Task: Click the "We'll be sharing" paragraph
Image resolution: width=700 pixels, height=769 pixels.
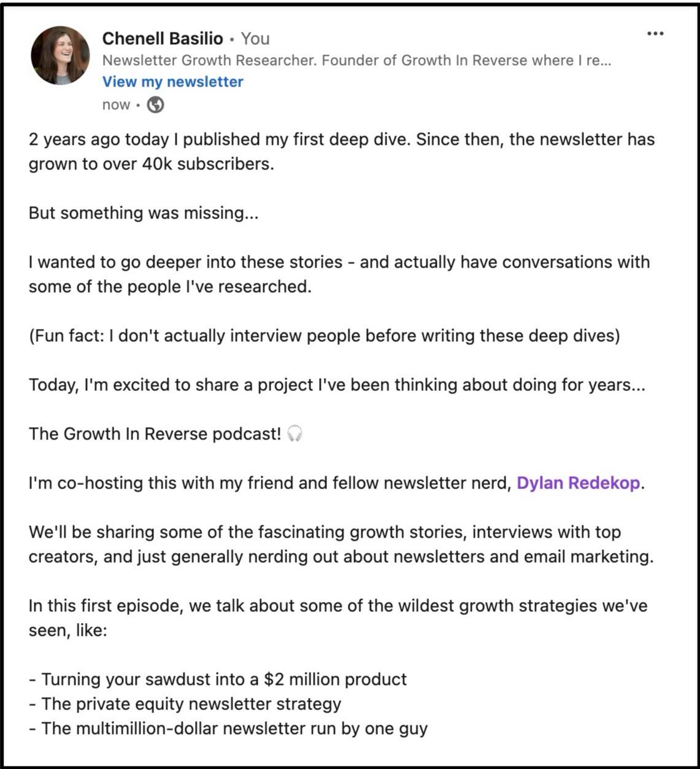Action: click(x=340, y=544)
